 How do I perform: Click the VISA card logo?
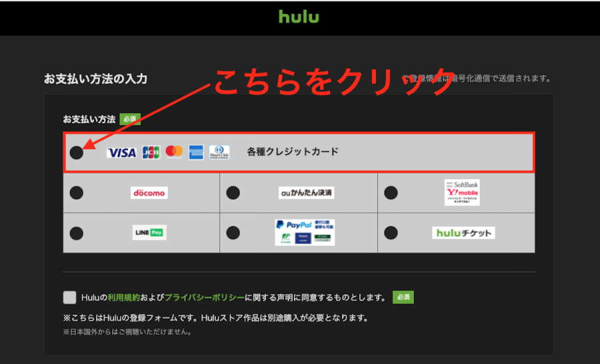(121, 153)
